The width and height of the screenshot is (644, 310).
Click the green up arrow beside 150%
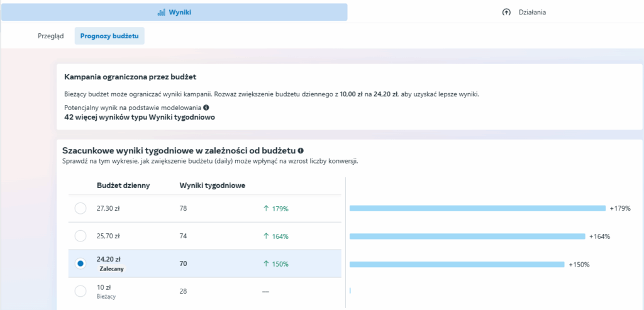(x=265, y=264)
